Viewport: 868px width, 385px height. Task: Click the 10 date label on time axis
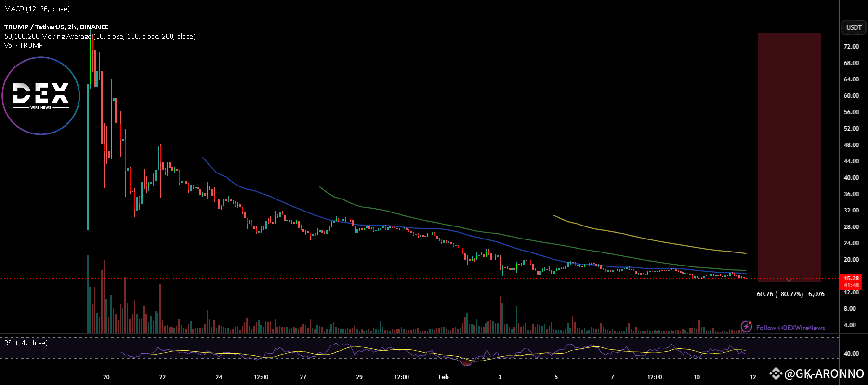[x=697, y=377]
